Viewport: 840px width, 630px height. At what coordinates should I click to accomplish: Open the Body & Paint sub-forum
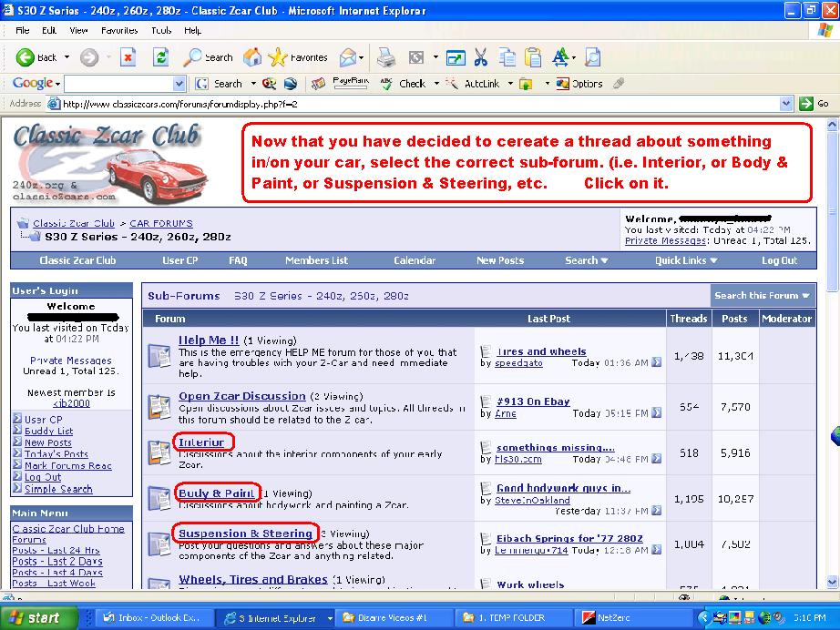tap(217, 493)
